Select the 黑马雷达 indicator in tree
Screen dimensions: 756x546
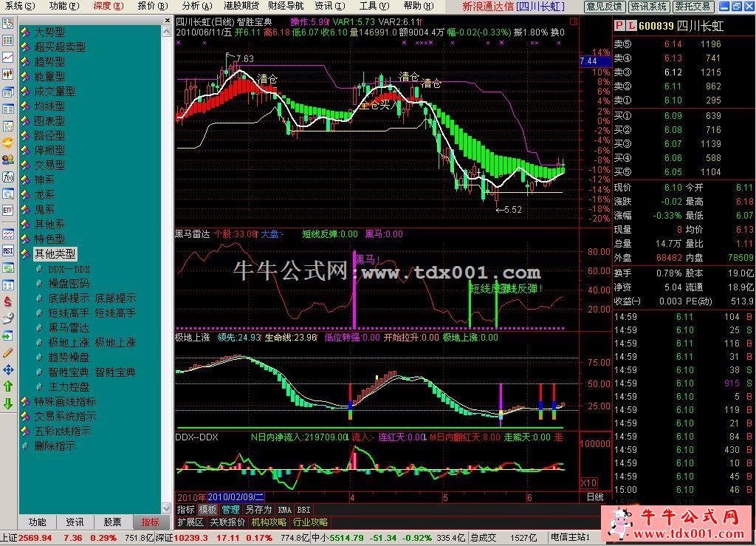click(x=69, y=327)
